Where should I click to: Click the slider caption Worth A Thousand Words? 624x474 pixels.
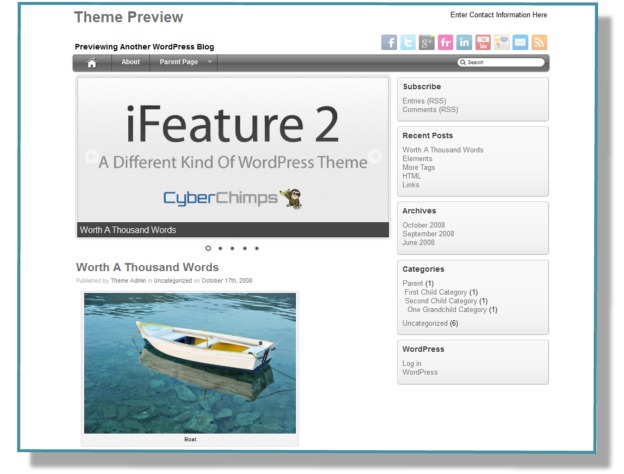point(128,230)
